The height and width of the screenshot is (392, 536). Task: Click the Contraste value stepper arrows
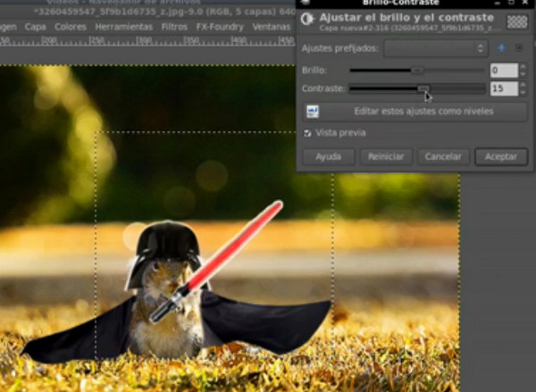(523, 88)
